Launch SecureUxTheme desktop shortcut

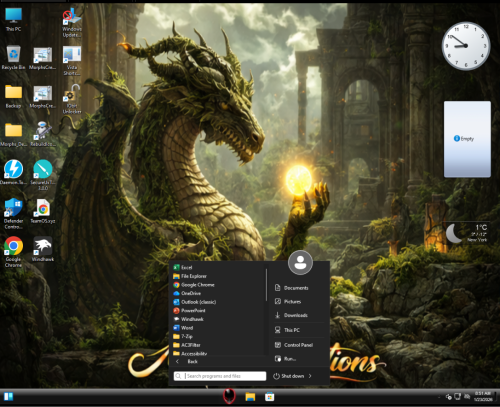pos(43,175)
